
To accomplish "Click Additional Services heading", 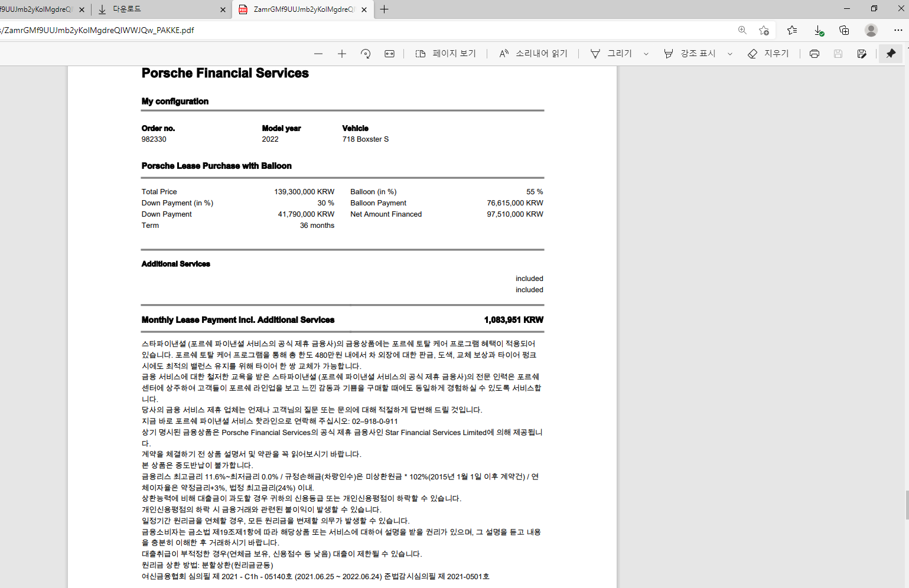I will tap(175, 264).
